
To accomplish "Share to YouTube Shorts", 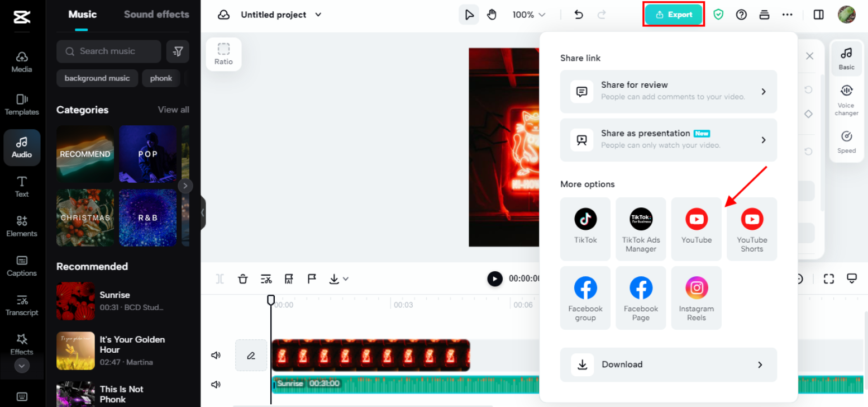I will 752,229.
